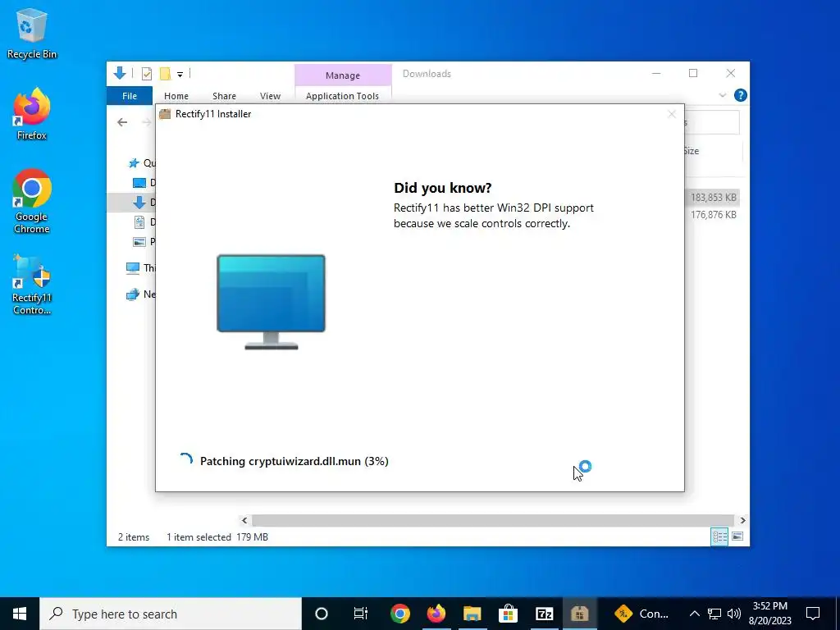Click the Rectify11 Installer title bar icon

[x=165, y=113]
